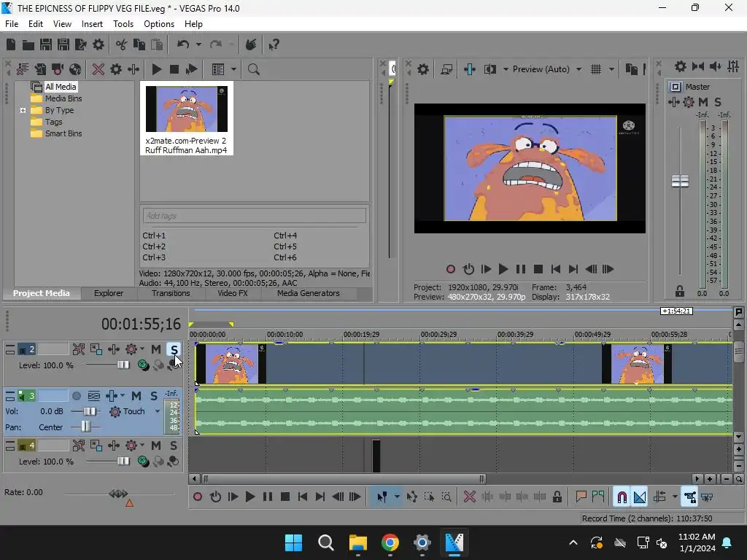
Task: Toggle Lock Envelopes to Events
Action: (x=690, y=497)
